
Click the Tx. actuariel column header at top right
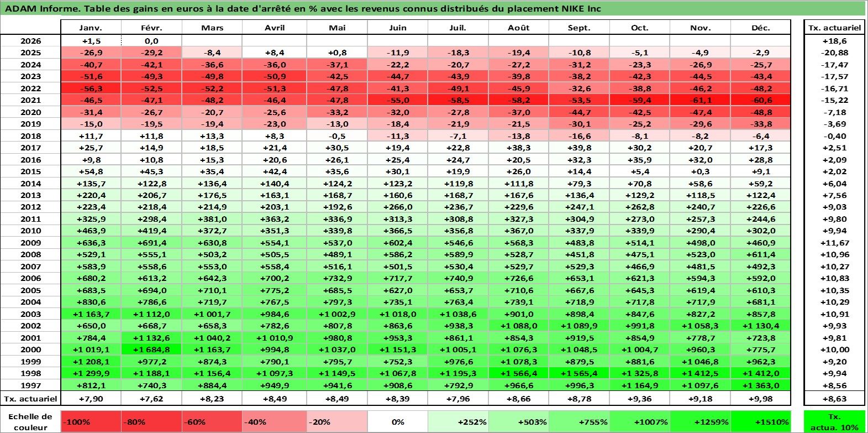coord(834,28)
